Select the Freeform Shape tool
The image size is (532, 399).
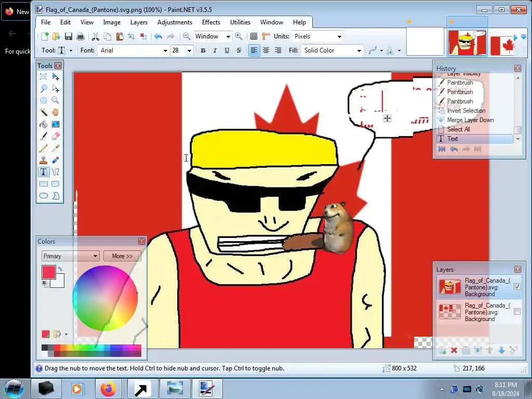click(x=56, y=196)
